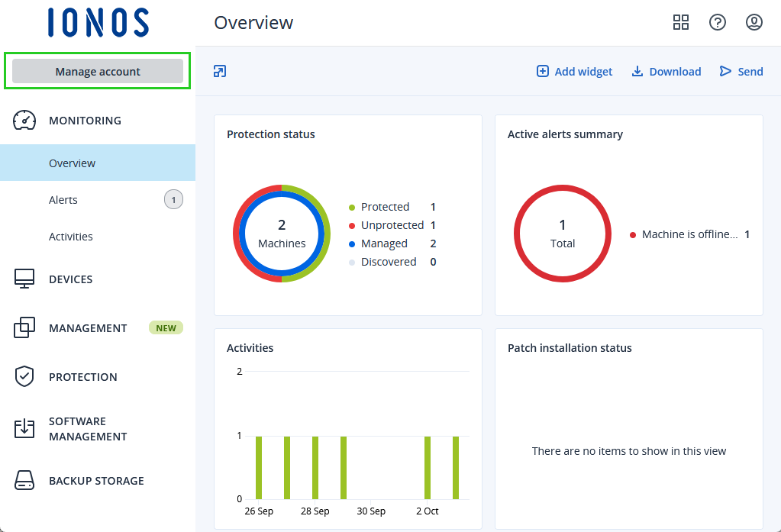The image size is (781, 532).
Task: Click the expand dashboard fullscreen icon
Action: (220, 72)
